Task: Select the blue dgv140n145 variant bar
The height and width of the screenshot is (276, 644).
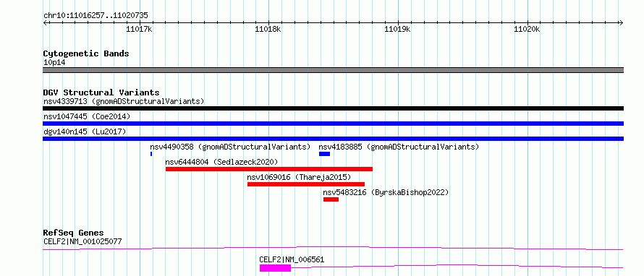Action: 333,139
